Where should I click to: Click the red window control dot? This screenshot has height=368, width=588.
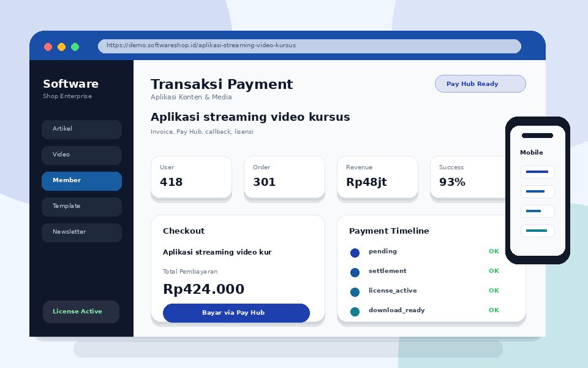click(x=48, y=47)
